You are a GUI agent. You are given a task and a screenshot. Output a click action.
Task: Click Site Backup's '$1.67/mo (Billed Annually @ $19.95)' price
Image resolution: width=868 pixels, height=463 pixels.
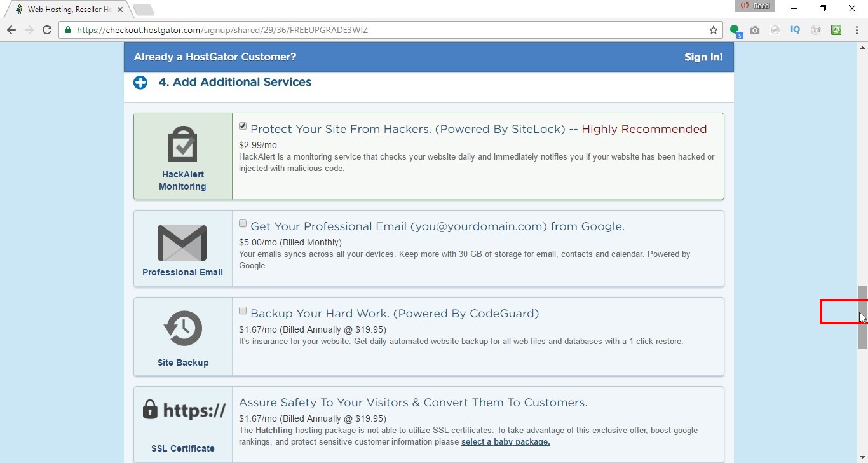click(313, 329)
